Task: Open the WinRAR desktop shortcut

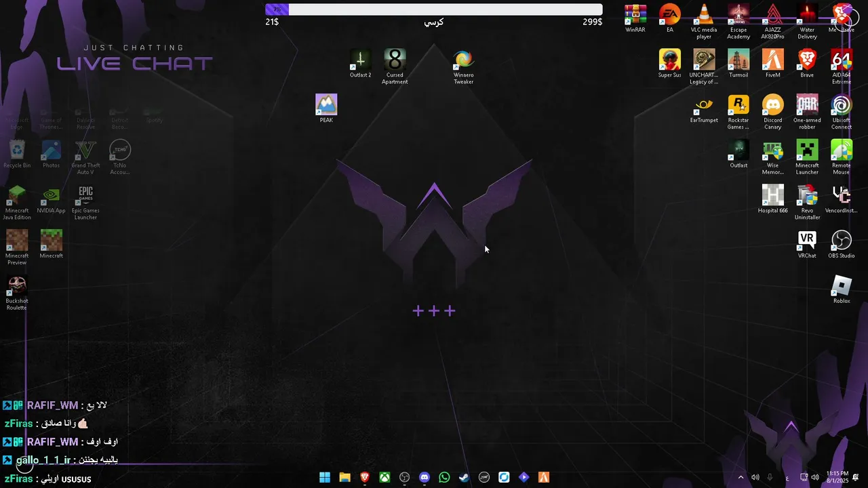Action: [x=635, y=18]
